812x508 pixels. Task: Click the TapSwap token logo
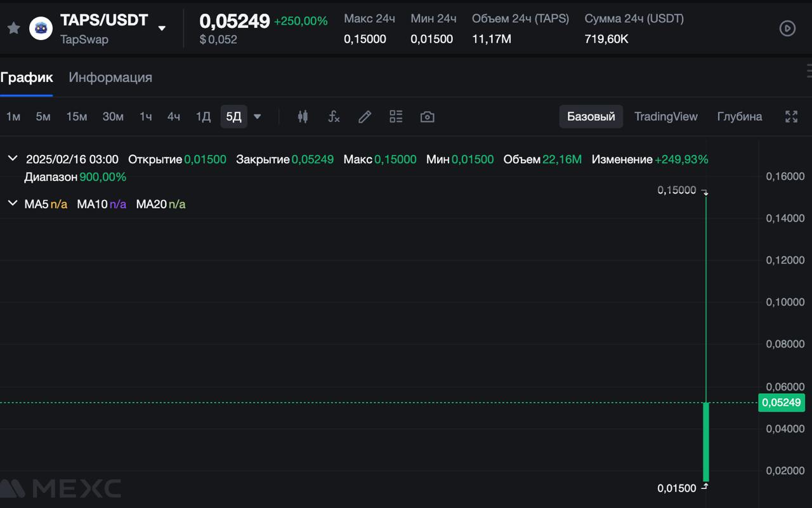click(41, 29)
